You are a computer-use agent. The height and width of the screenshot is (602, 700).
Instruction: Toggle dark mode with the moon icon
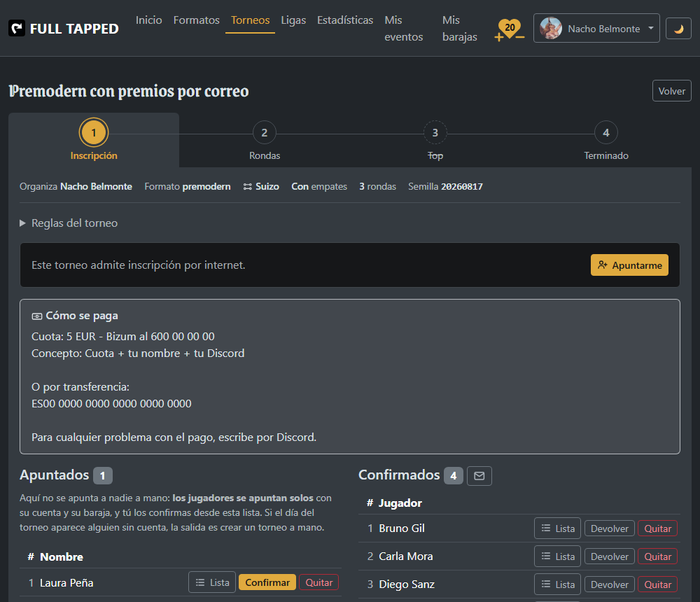pyautogui.click(x=678, y=29)
